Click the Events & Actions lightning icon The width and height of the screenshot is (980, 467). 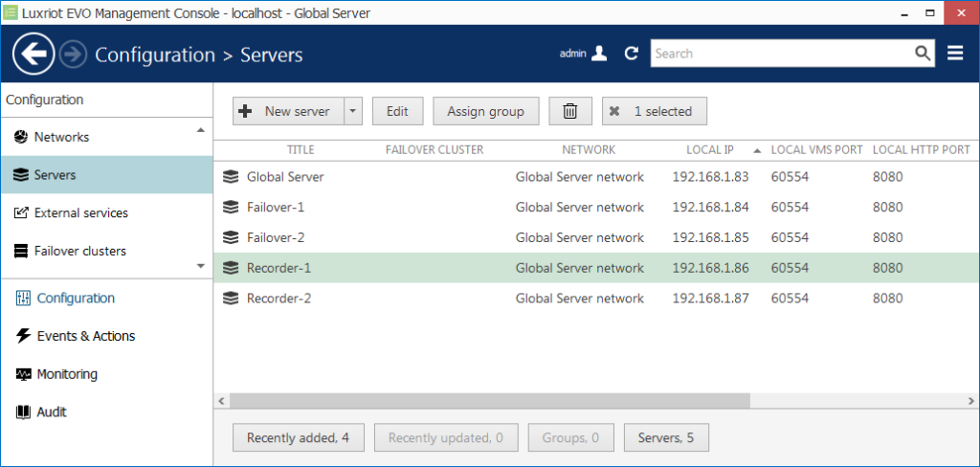tap(23, 336)
